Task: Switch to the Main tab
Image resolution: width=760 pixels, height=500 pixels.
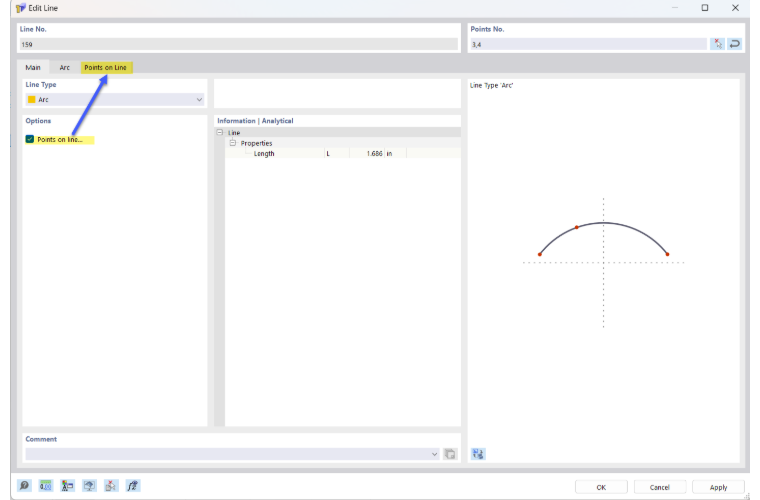Action: point(33,67)
